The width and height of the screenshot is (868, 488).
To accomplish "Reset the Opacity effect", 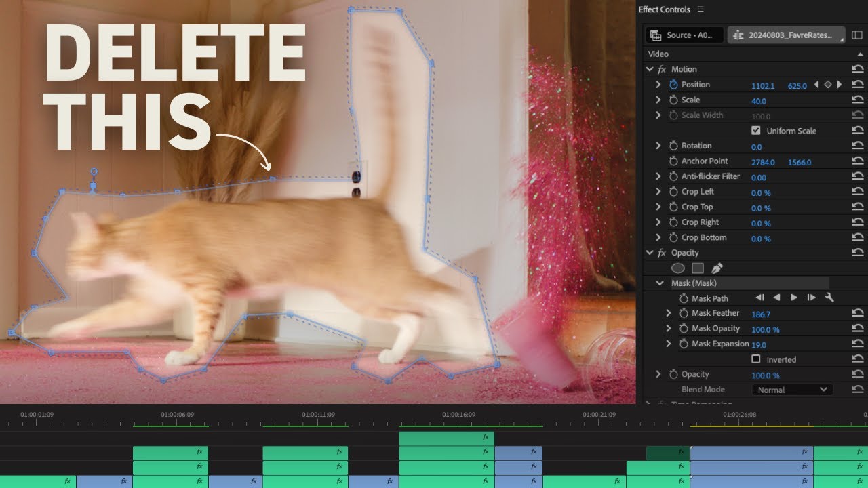I will point(857,253).
